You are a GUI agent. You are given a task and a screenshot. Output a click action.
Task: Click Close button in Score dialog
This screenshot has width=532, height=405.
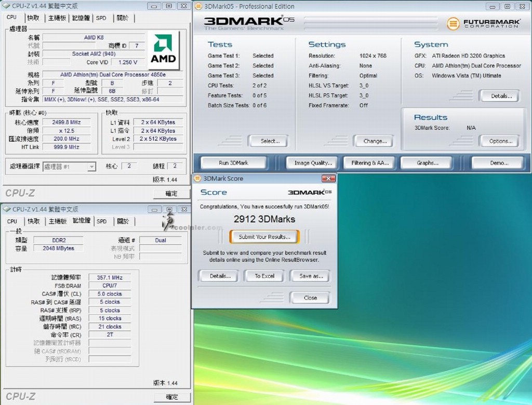[310, 298]
